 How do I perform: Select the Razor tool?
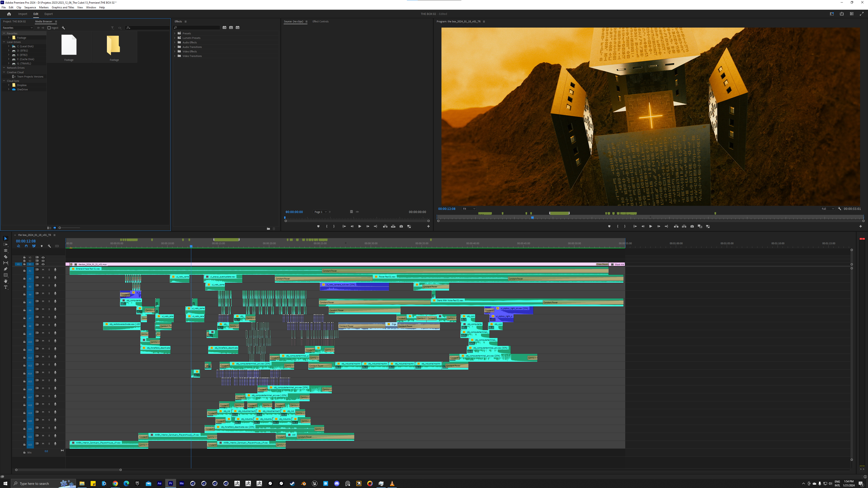click(x=5, y=257)
